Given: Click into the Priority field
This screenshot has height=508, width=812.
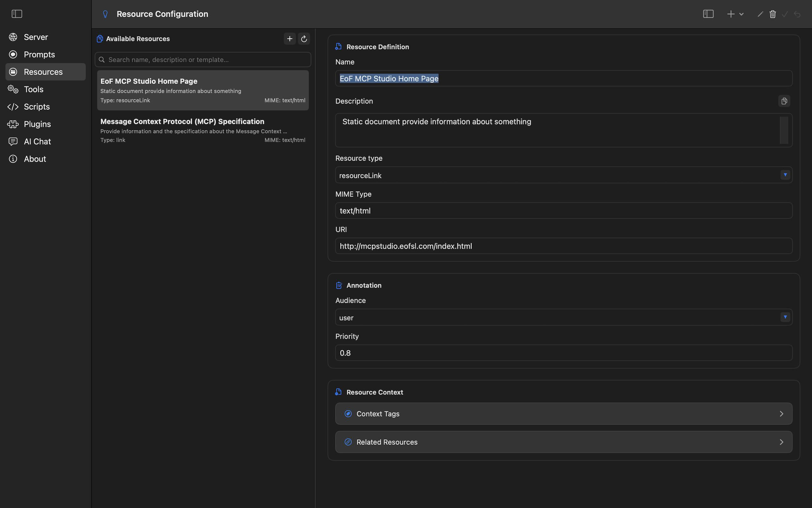Looking at the screenshot, I should pos(564,353).
